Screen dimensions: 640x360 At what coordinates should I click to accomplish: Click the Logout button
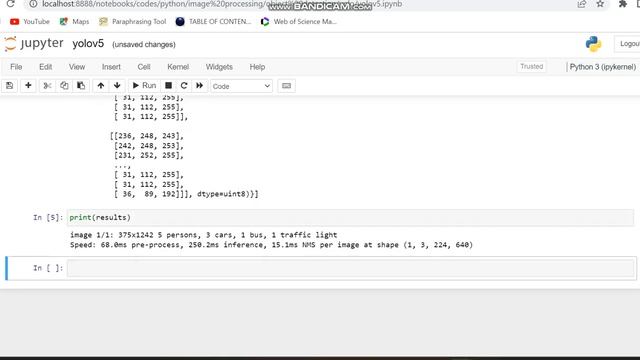coord(628,44)
